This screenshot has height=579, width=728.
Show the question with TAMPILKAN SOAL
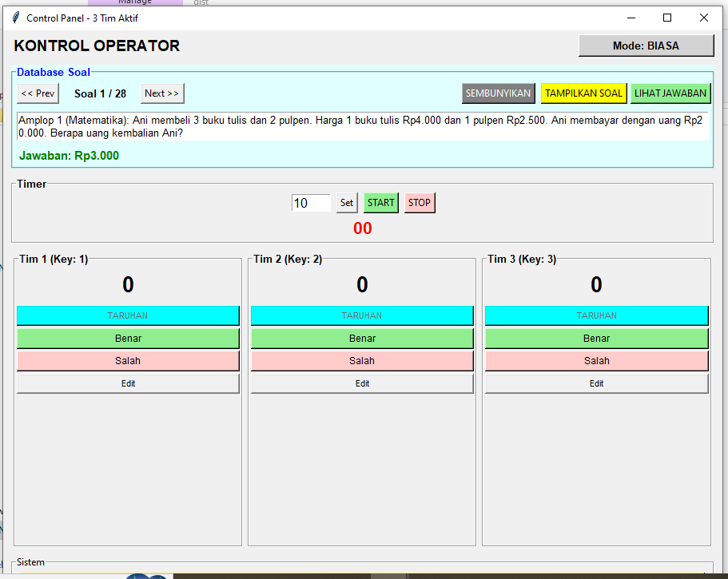583,93
